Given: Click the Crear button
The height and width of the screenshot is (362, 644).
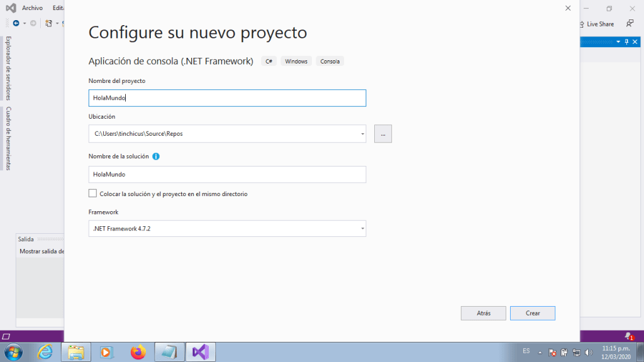Looking at the screenshot, I should [532, 313].
